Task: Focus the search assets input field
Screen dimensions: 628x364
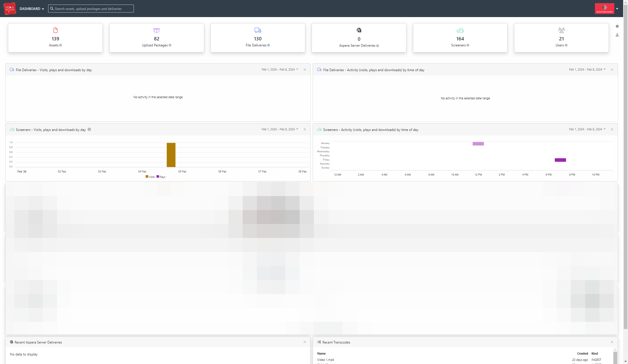Action: point(91,9)
